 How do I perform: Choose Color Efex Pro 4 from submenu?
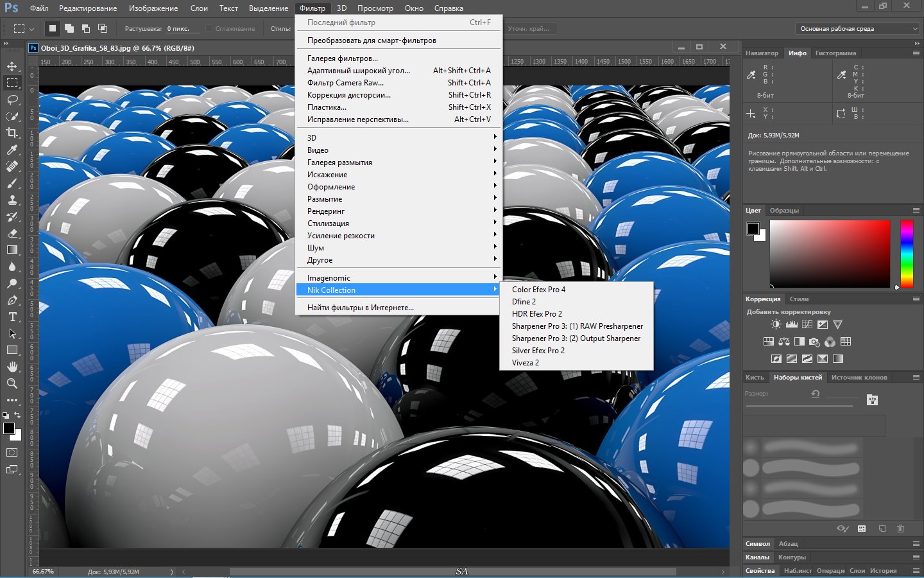(x=576, y=289)
